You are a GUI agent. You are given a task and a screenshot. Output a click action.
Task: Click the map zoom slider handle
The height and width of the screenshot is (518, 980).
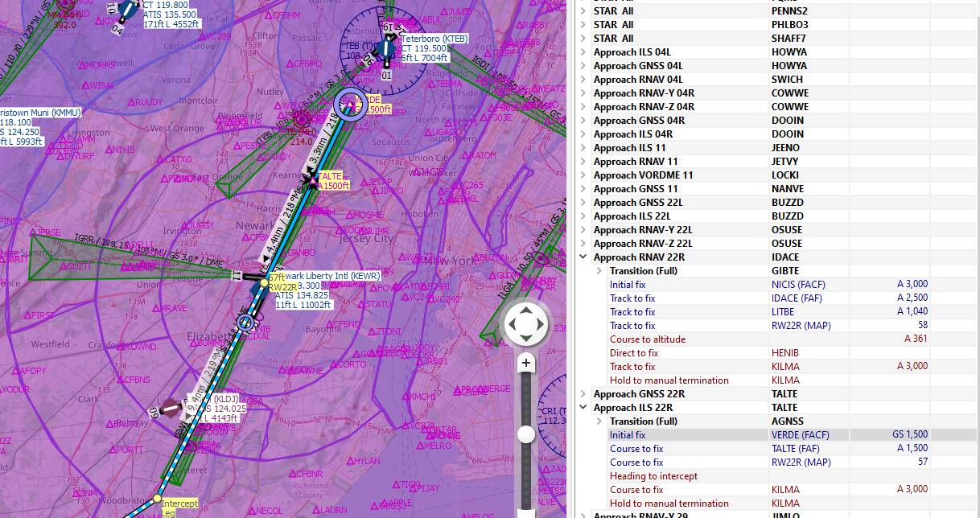click(x=525, y=433)
